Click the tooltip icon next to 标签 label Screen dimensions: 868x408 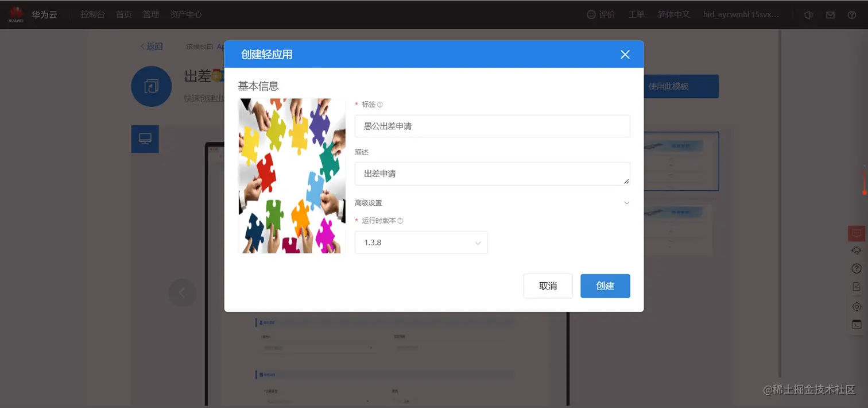point(380,104)
